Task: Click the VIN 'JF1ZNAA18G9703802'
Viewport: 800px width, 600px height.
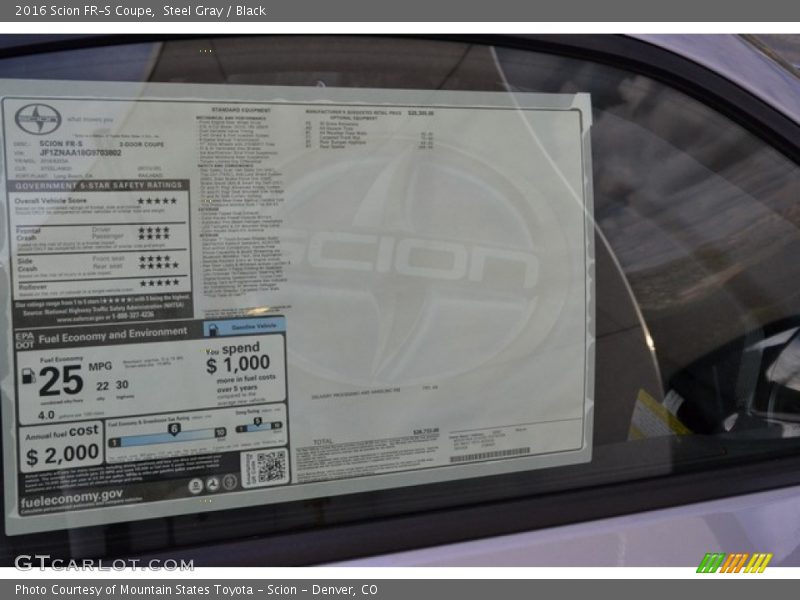Action: (81, 153)
